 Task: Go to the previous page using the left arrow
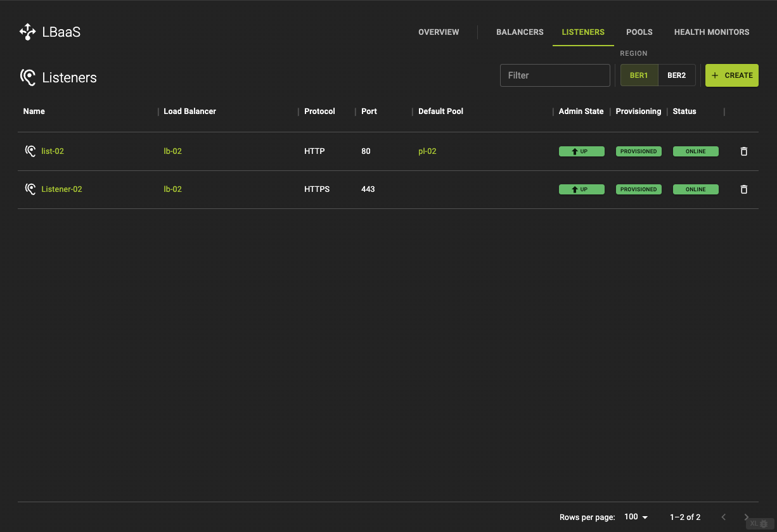pos(724,517)
